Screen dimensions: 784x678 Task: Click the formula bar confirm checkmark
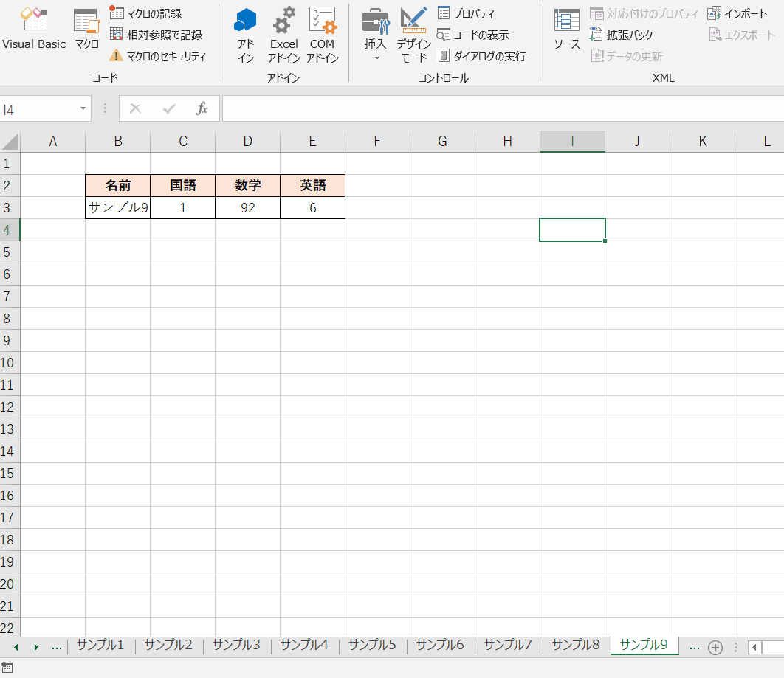[169, 108]
